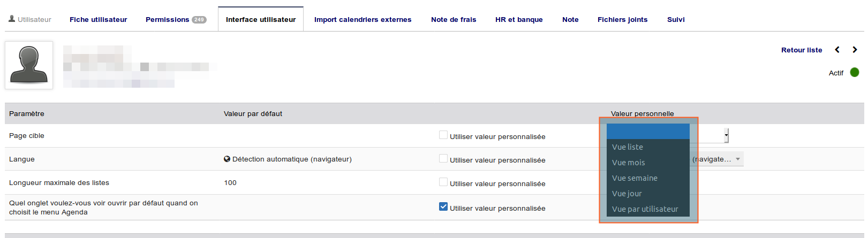Click the Utilisateur person icon
This screenshot has height=238, width=868.
(12, 19)
